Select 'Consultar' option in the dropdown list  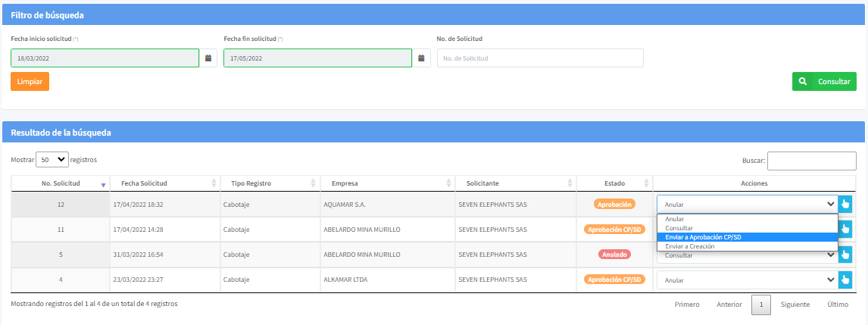click(x=679, y=228)
